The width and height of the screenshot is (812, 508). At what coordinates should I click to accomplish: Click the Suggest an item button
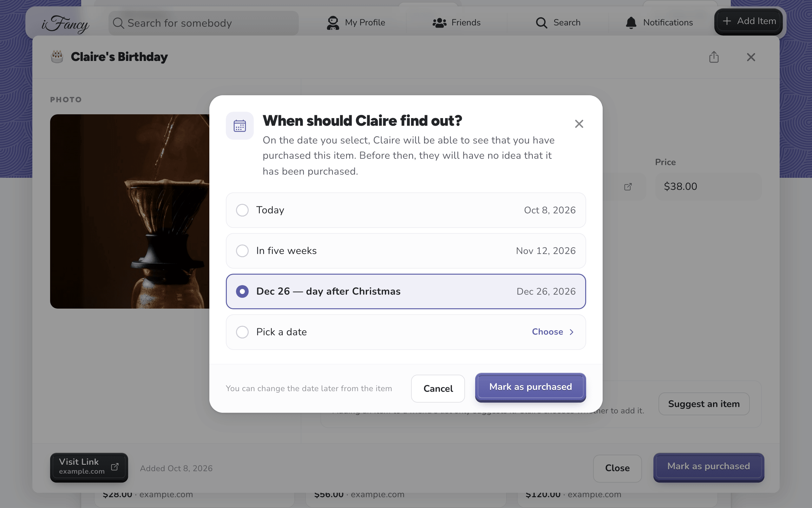point(704,404)
